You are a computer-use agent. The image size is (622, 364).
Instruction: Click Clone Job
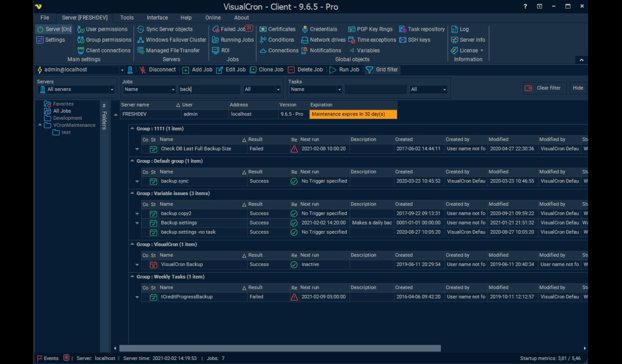click(x=266, y=70)
